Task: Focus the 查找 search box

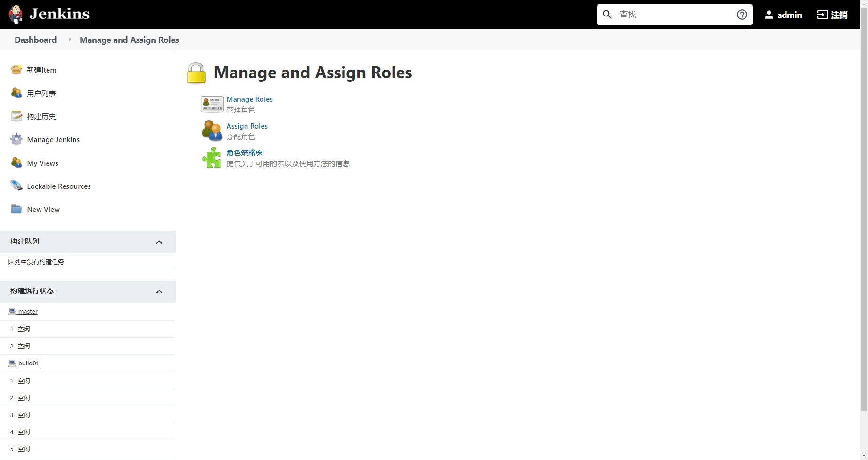Action: click(x=675, y=15)
